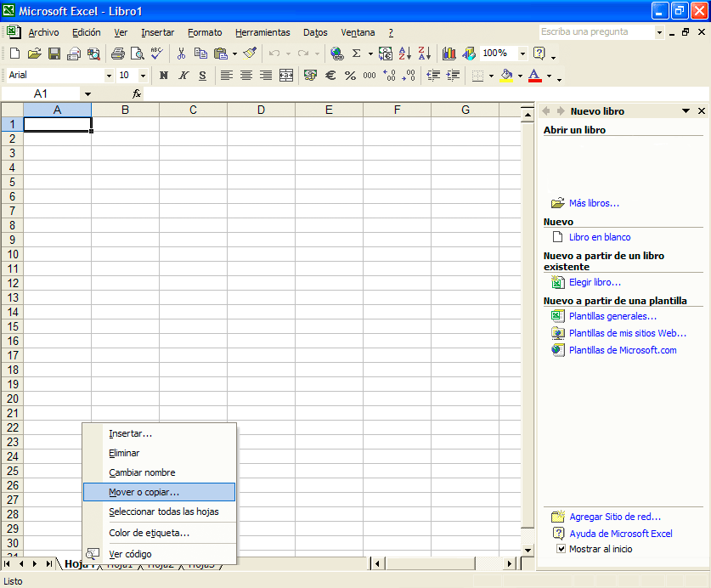Sort descending with the Z-A icon
Viewport: 711px width, 588px height.
point(425,54)
